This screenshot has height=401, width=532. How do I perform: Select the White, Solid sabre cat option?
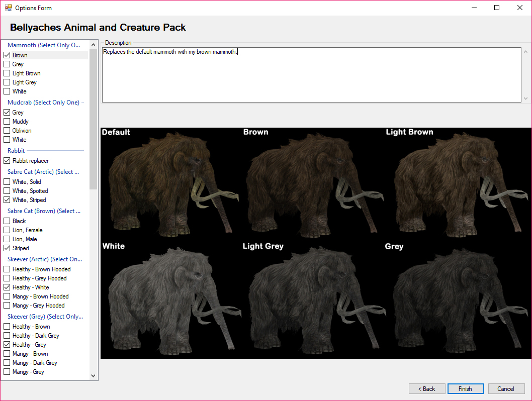tap(7, 182)
